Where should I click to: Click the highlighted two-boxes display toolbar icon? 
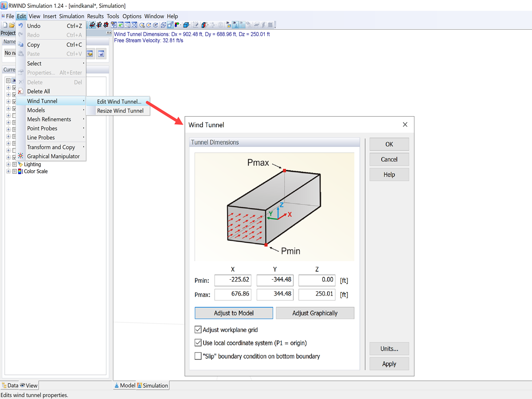[170, 25]
